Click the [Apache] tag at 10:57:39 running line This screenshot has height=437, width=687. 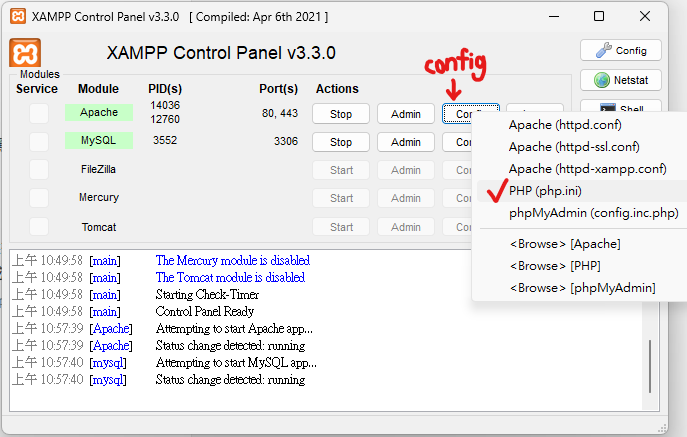coord(111,346)
